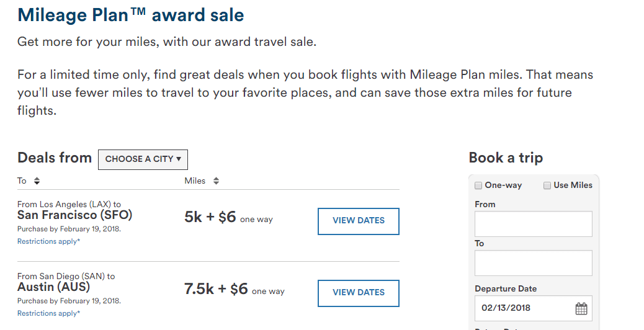Click the 5k + $6 one way price
The width and height of the screenshot is (644, 330).
pos(228,217)
